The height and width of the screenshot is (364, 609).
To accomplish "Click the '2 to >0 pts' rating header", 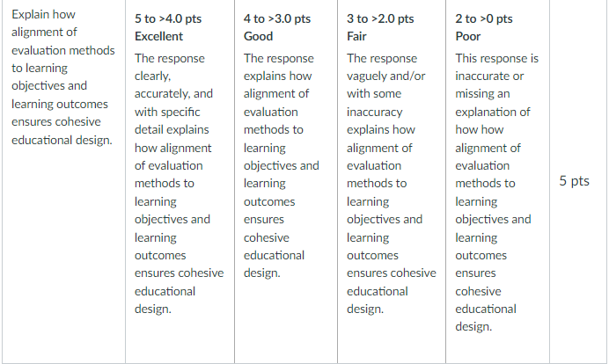I will (x=483, y=18).
